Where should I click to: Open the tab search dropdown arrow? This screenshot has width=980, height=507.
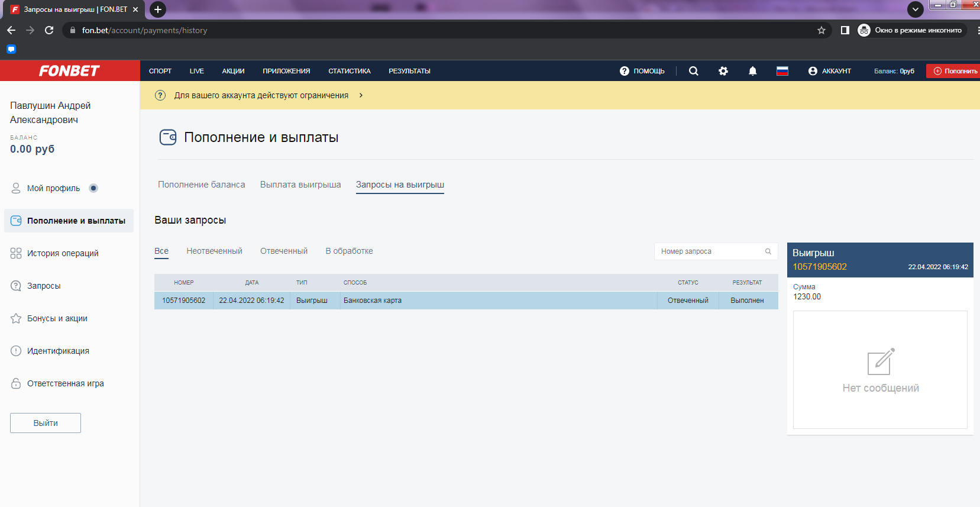pyautogui.click(x=916, y=9)
